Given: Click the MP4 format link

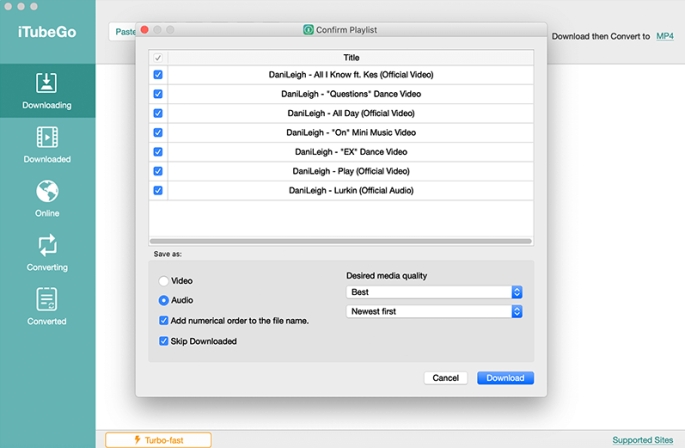Looking at the screenshot, I should coord(665,36).
